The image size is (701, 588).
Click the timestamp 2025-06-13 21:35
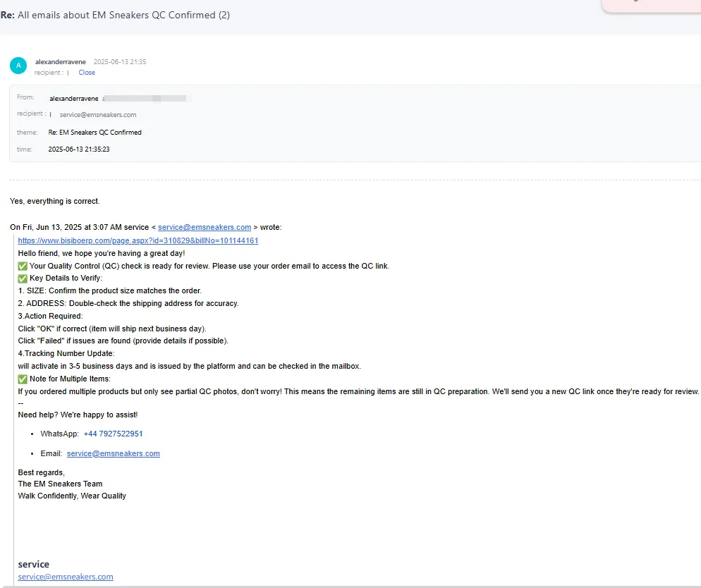pyautogui.click(x=120, y=61)
